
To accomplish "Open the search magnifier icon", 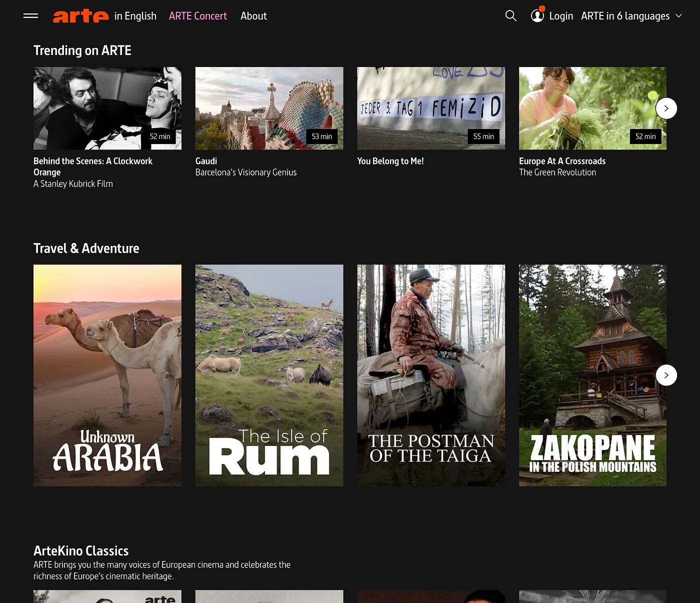I will [510, 16].
